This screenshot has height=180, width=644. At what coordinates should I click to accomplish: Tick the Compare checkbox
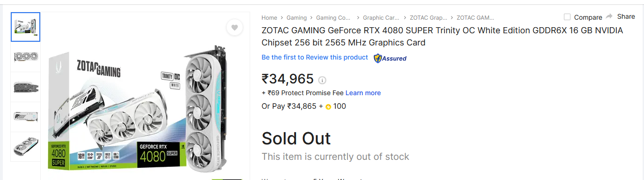point(567,17)
